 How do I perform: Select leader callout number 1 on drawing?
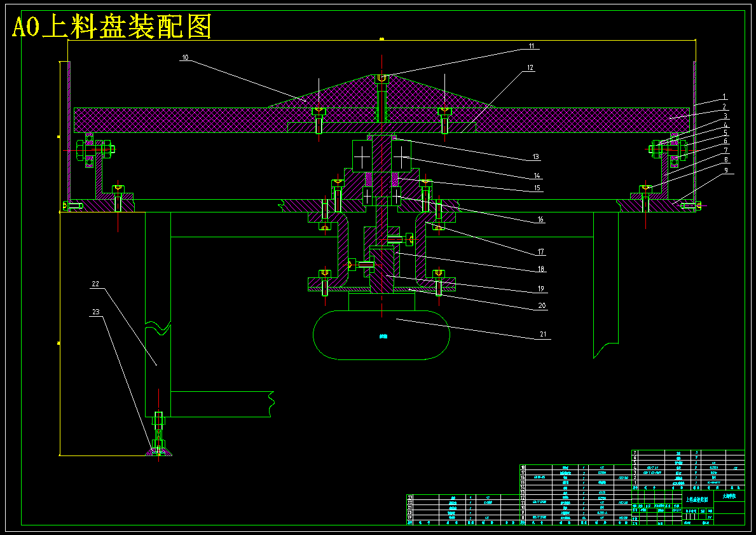pyautogui.click(x=724, y=97)
